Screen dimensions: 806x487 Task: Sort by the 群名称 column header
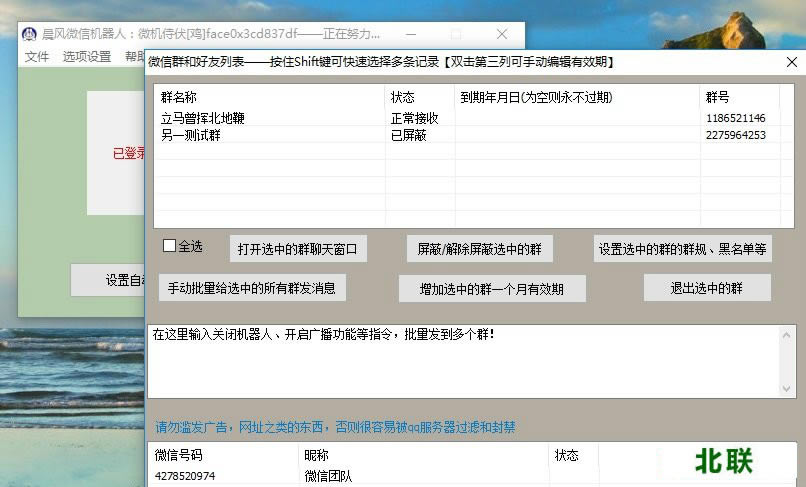(x=268, y=98)
